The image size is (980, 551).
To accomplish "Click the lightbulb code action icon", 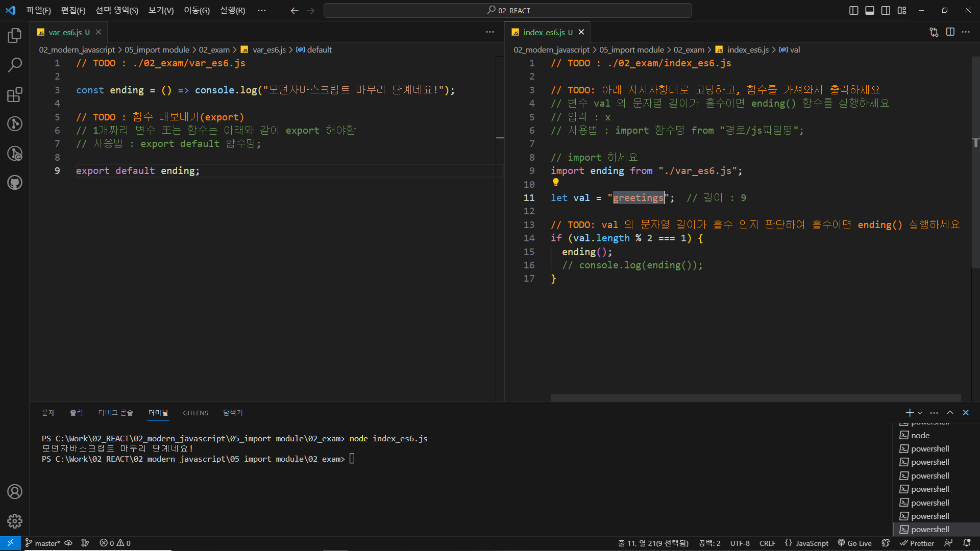I will click(555, 182).
